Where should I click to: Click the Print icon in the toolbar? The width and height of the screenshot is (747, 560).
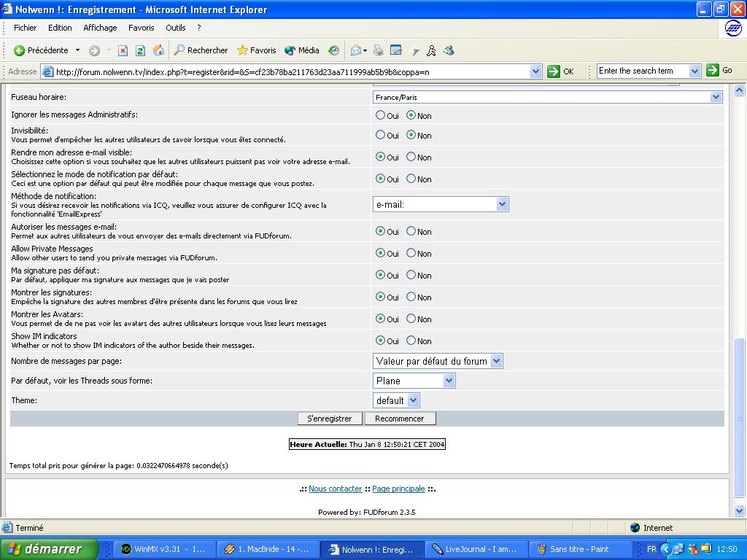point(378,50)
